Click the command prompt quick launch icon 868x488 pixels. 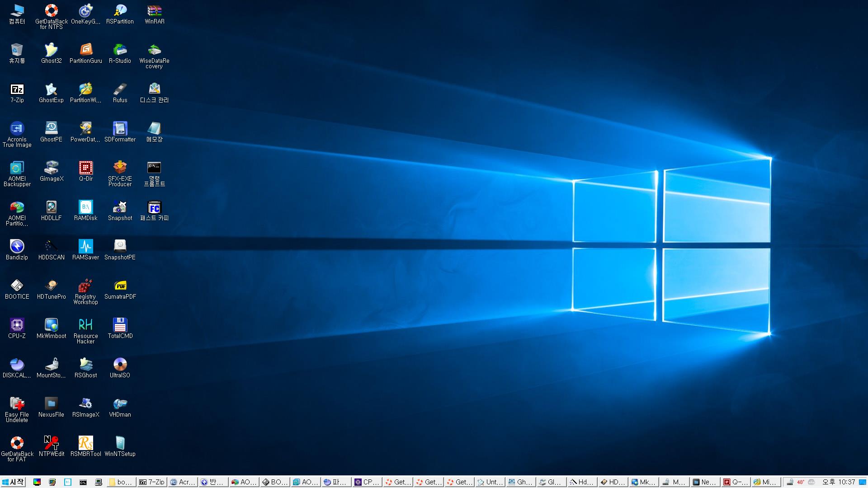(x=83, y=482)
